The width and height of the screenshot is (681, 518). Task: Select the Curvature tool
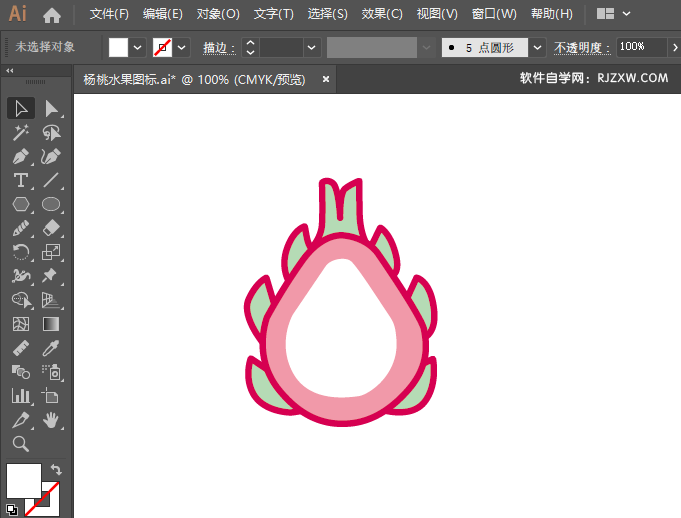coord(51,156)
